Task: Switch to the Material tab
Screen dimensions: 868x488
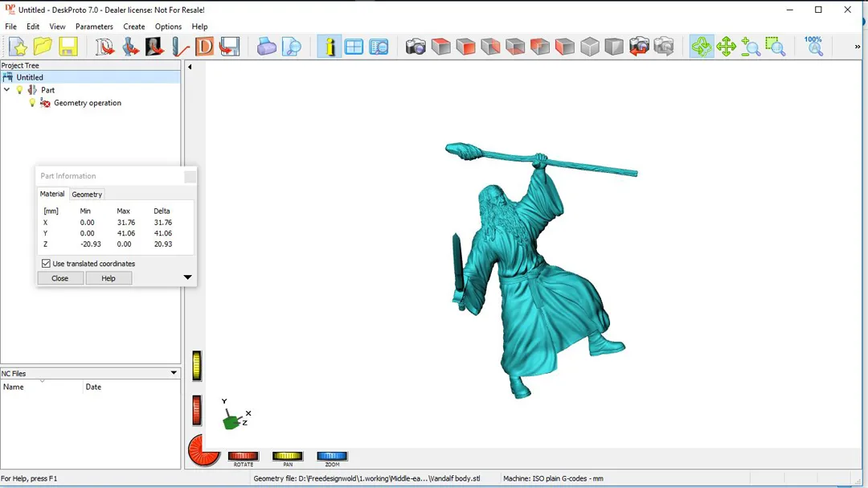Action: (52, 194)
